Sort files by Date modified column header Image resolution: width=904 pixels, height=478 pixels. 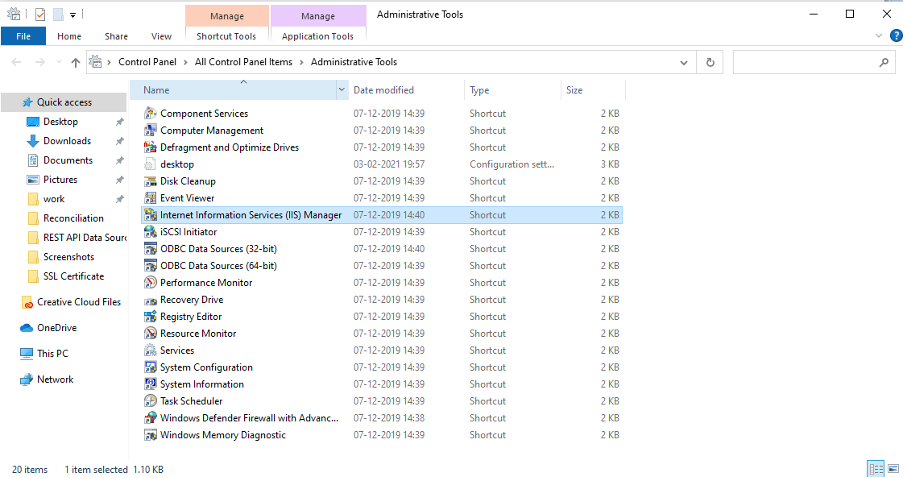(383, 90)
